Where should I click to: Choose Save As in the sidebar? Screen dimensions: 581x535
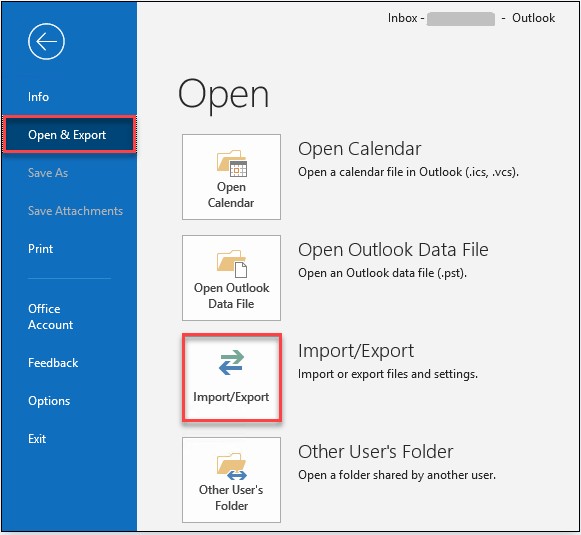[48, 173]
